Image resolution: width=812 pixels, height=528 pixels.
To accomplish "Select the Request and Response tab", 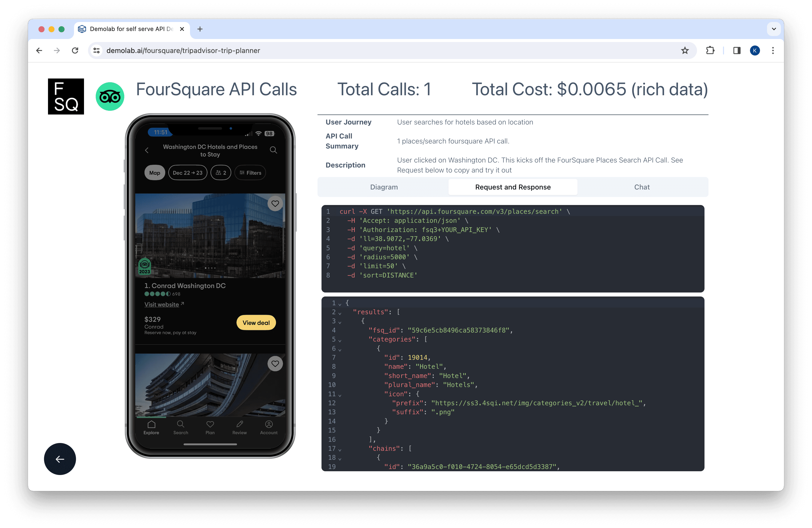I will click(x=512, y=187).
